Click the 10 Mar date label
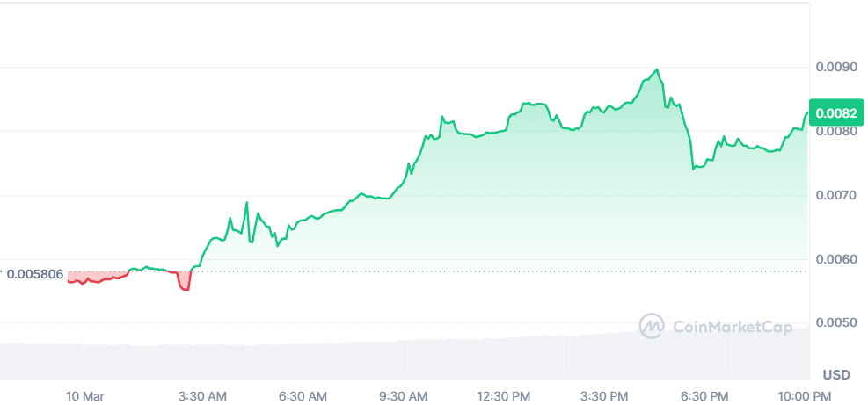Image resolution: width=868 pixels, height=405 pixels. (85, 396)
